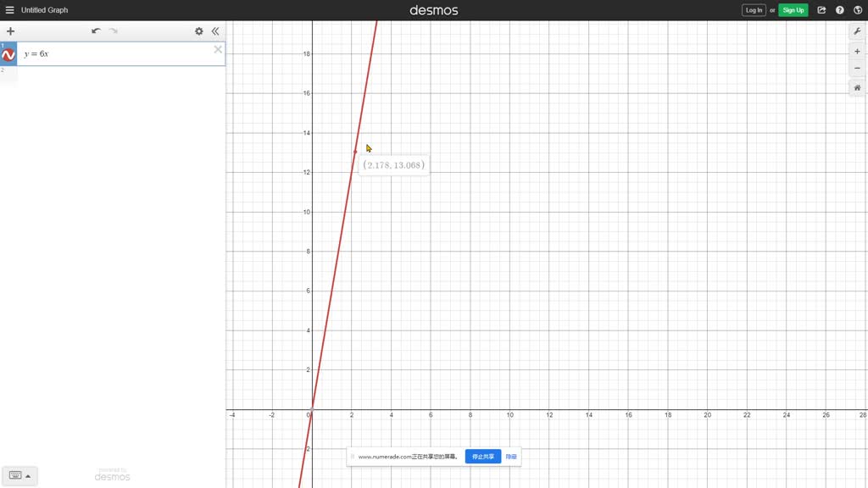
Task: Zoom out using the minus icon
Action: click(857, 68)
